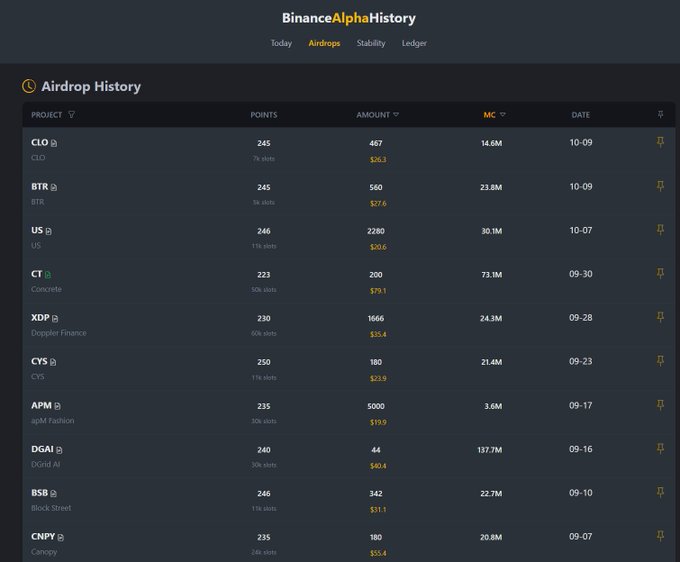Select the CLO project name

tap(39, 142)
